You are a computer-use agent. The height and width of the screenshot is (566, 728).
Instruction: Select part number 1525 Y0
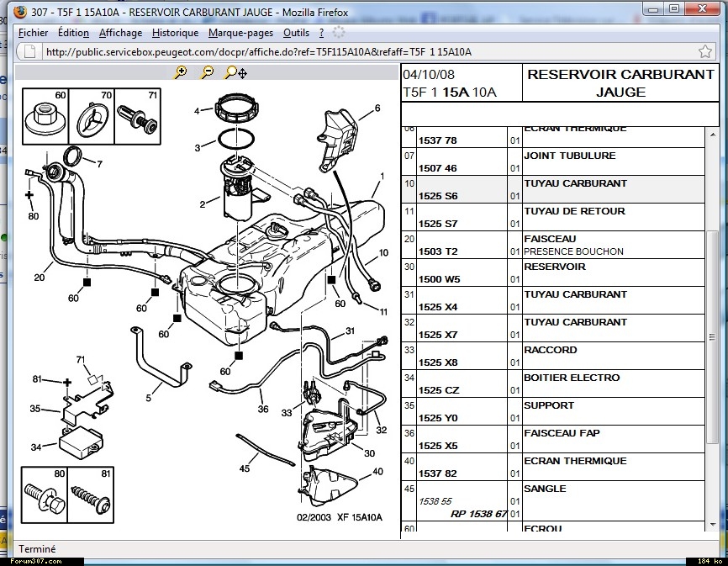click(438, 418)
